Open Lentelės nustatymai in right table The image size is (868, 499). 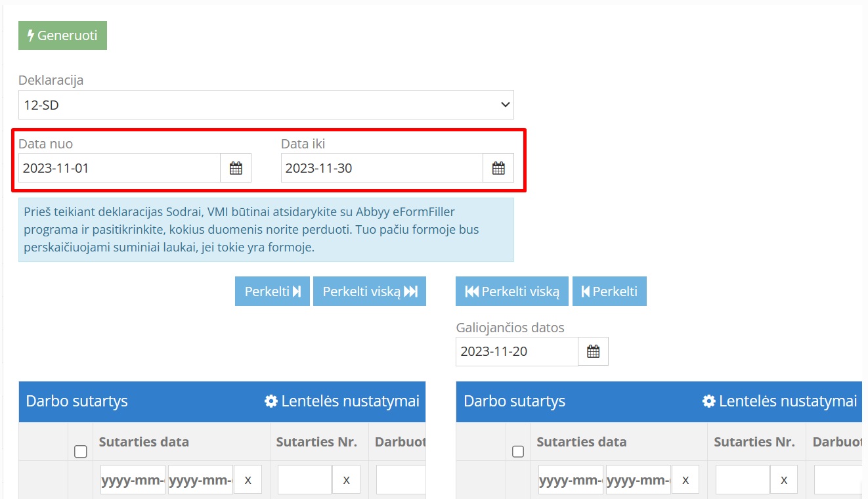point(779,401)
